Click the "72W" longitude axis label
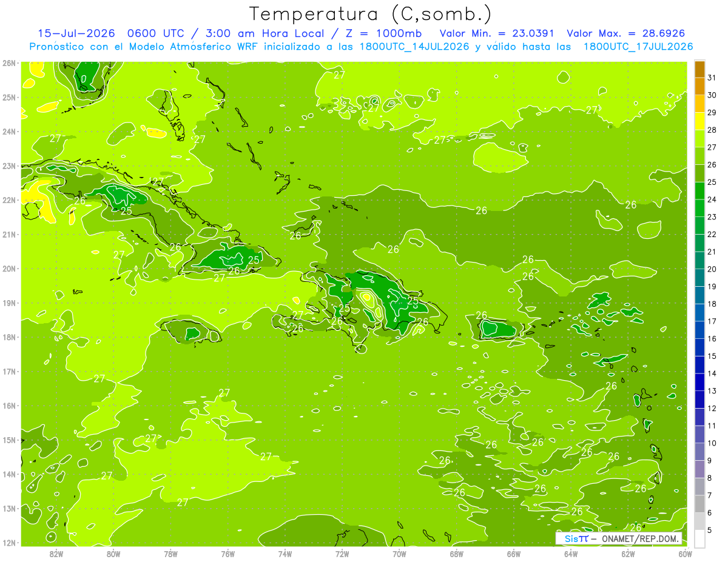The height and width of the screenshot is (562, 728). 342,554
